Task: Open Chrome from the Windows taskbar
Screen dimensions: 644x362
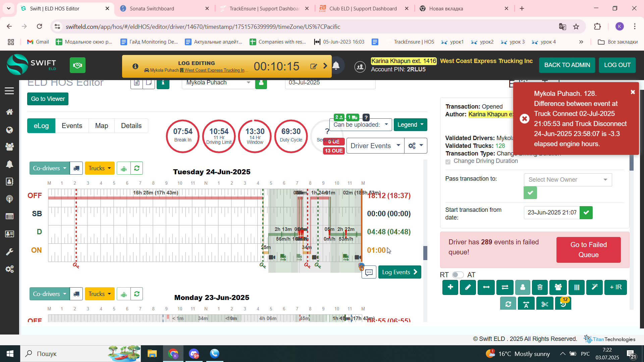Action: (x=173, y=354)
